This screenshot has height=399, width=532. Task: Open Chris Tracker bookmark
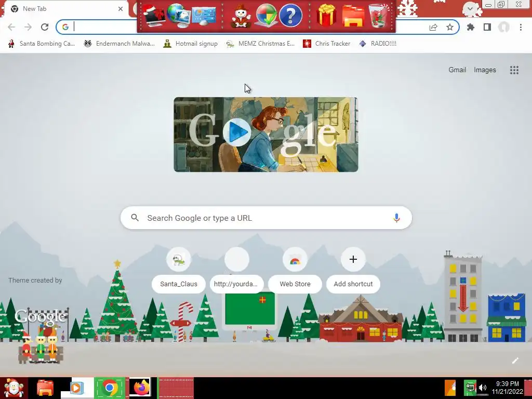point(327,44)
